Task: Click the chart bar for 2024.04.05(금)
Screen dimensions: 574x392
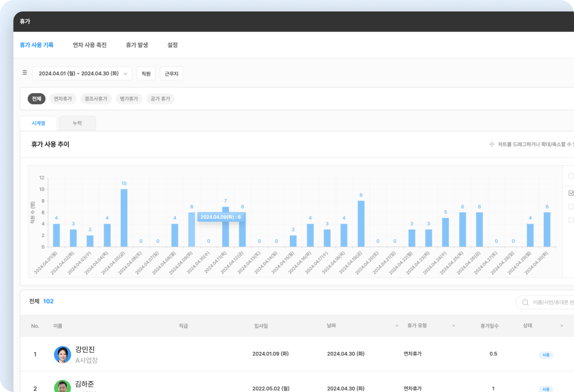Action: [x=124, y=218]
